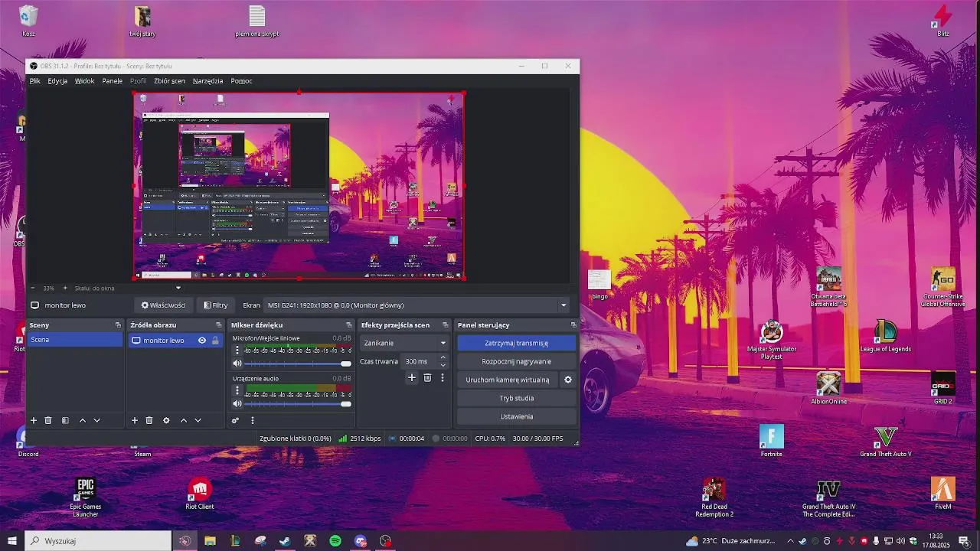Image resolution: width=980 pixels, height=551 pixels.
Task: Open Właściwości for the selected source
Action: [163, 305]
